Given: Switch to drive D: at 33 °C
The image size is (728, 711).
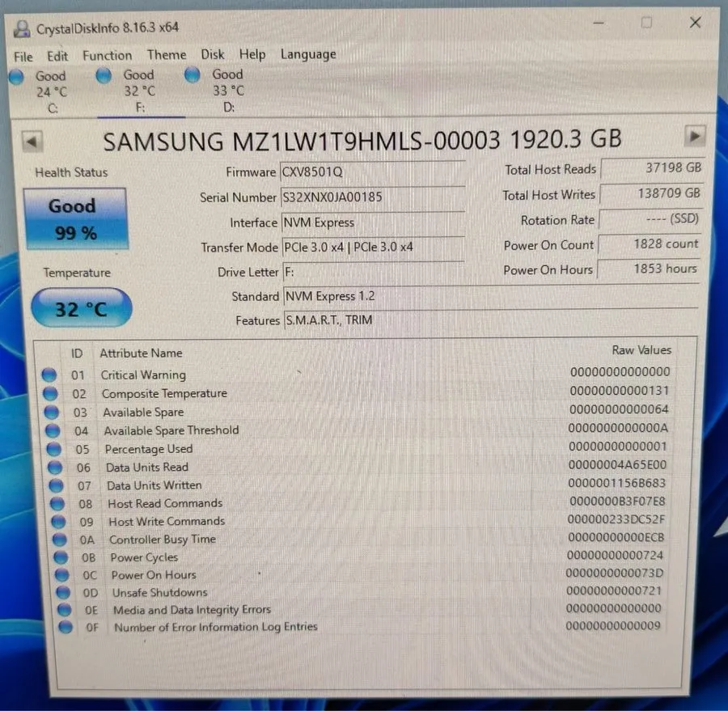Looking at the screenshot, I should click(228, 91).
